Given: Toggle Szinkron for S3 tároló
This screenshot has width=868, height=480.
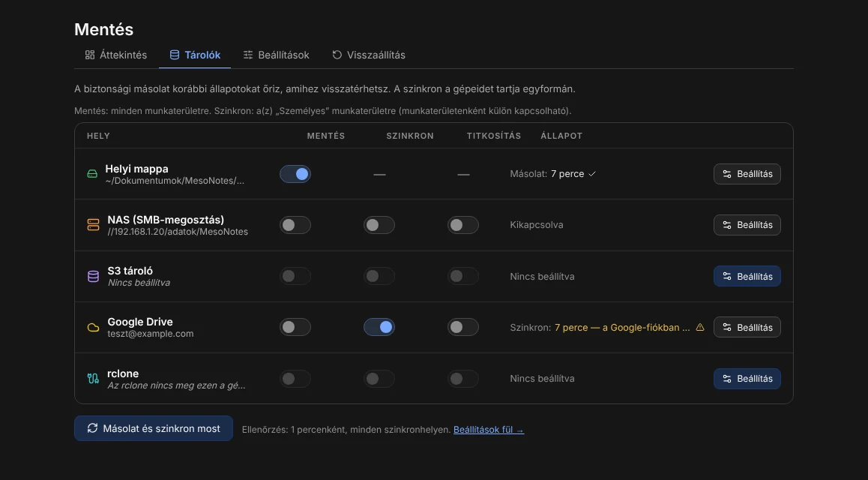Looking at the screenshot, I should (x=379, y=276).
